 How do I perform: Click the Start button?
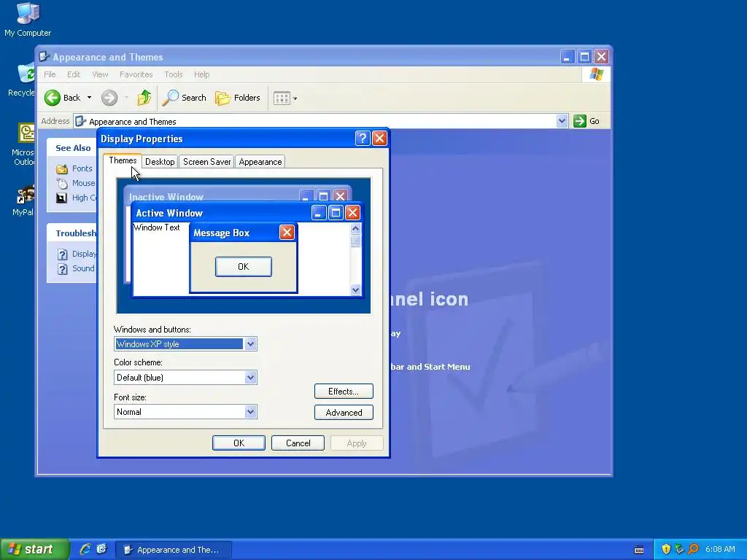click(x=34, y=549)
